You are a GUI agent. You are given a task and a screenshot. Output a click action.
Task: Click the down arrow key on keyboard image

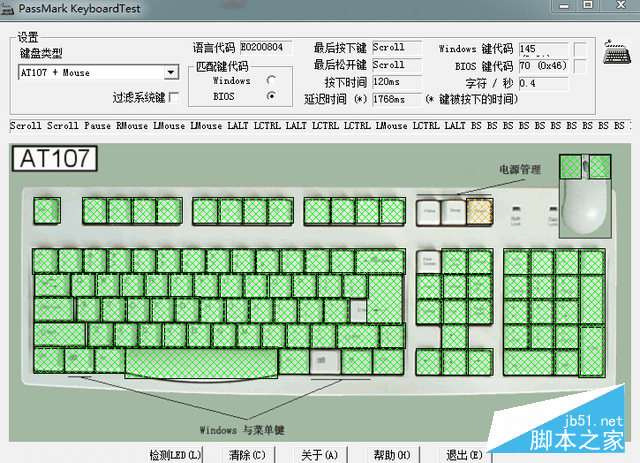point(454,362)
